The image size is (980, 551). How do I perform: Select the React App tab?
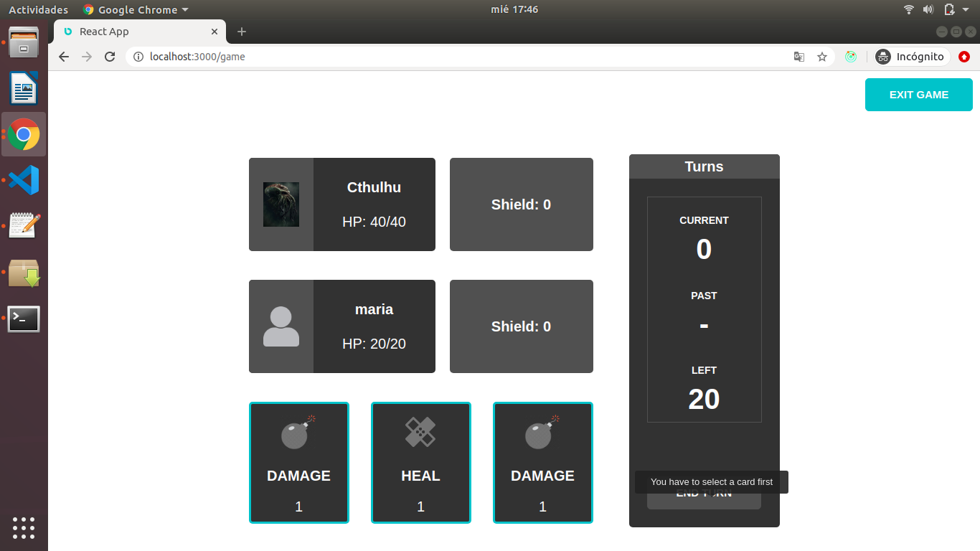(x=140, y=32)
